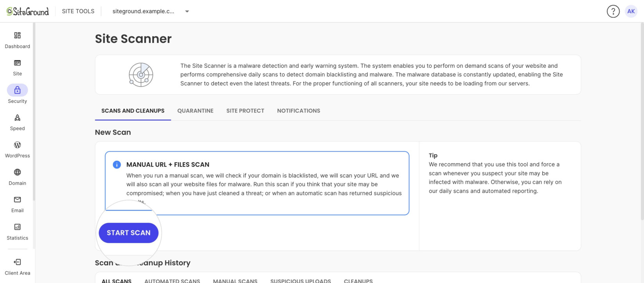This screenshot has width=644, height=283.
Task: Click the sidebar vertical scrollbar
Action: click(x=34, y=111)
